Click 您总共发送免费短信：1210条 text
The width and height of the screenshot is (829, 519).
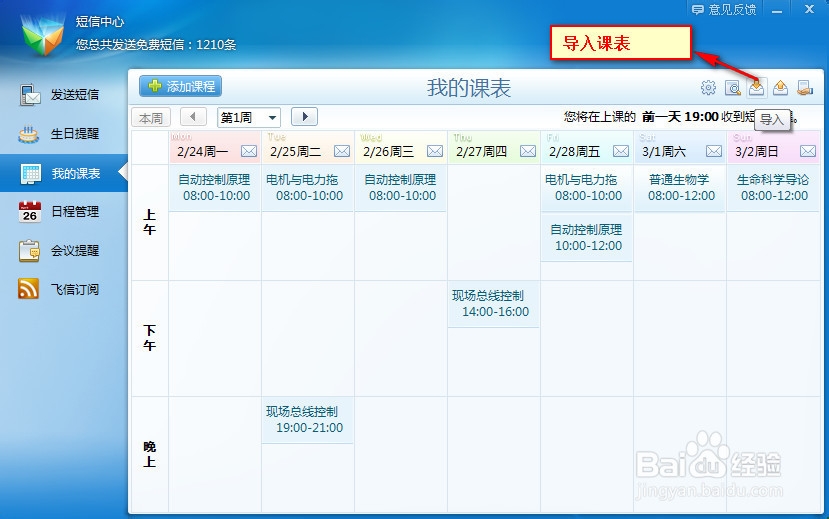point(156,45)
